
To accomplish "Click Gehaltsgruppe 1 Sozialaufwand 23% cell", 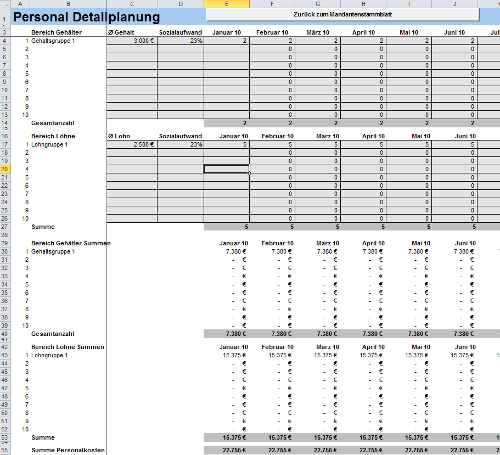I will 181,41.
